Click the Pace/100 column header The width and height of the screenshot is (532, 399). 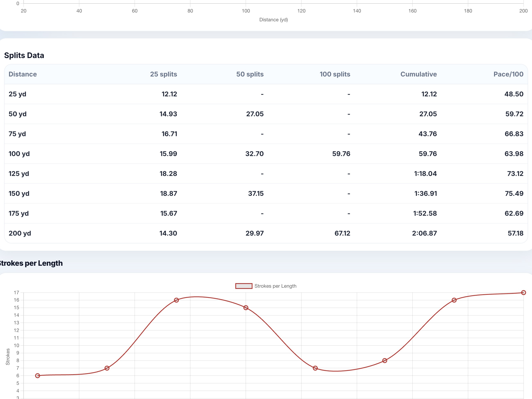[x=508, y=74]
